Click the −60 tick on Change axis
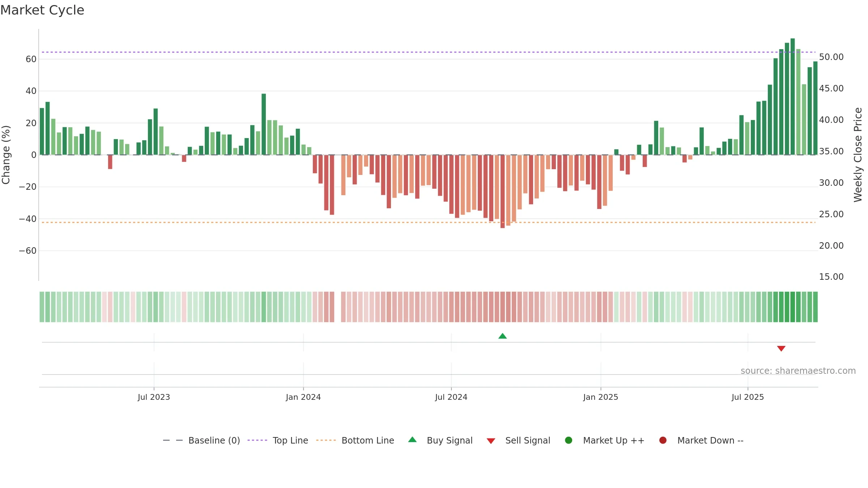868x488 pixels. pyautogui.click(x=28, y=251)
